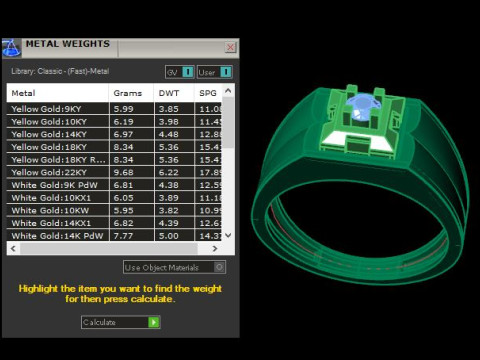Image resolution: width=480 pixels, height=360 pixels.
Task: Click the green play arrow on Calculate
Action: tap(154, 322)
